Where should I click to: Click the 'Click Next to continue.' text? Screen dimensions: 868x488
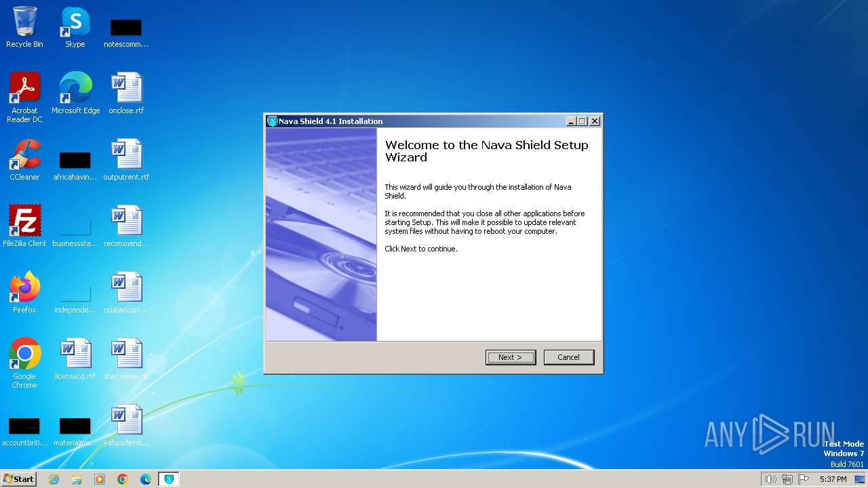coord(421,249)
